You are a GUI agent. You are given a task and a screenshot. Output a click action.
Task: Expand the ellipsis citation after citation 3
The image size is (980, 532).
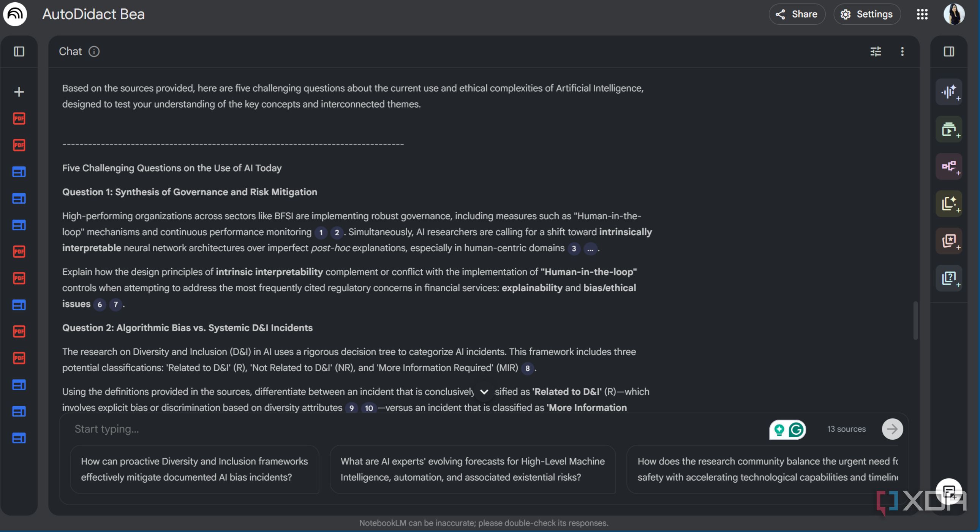tap(590, 249)
